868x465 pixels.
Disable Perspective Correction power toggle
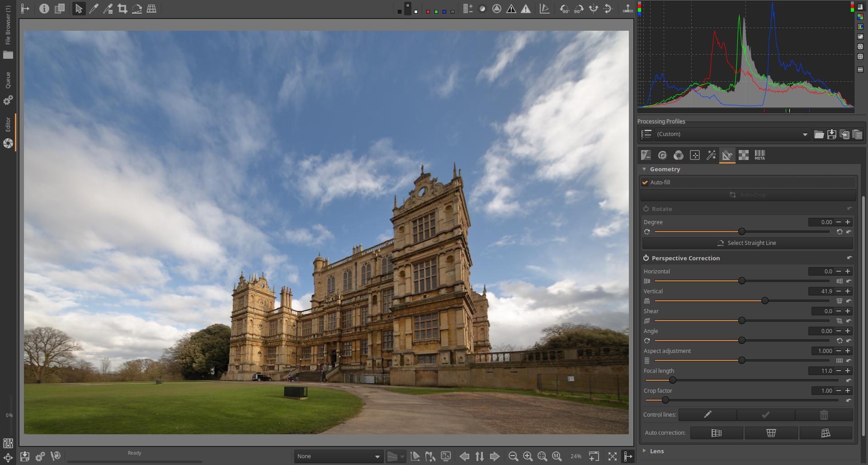(646, 258)
